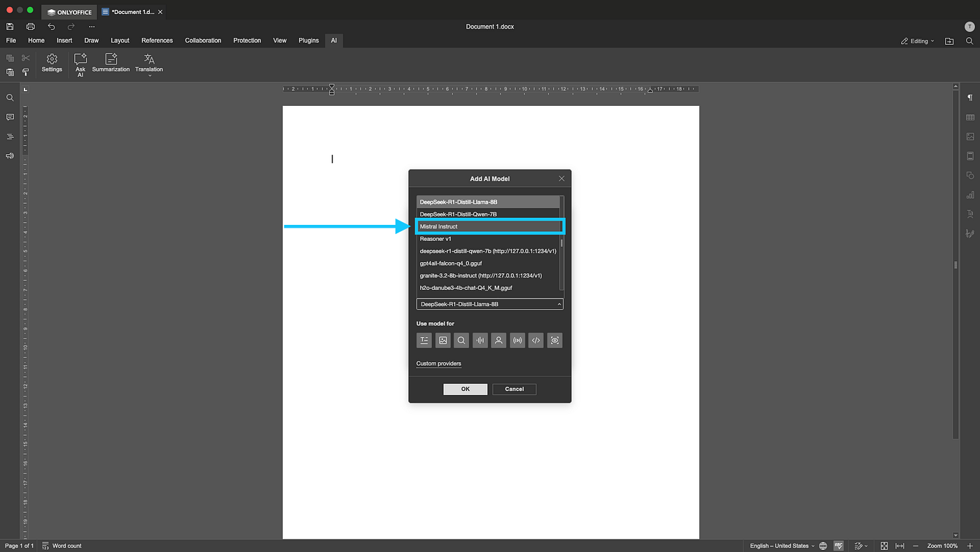Confirm with the OK button
This screenshot has height=552, width=980.
tap(465, 389)
